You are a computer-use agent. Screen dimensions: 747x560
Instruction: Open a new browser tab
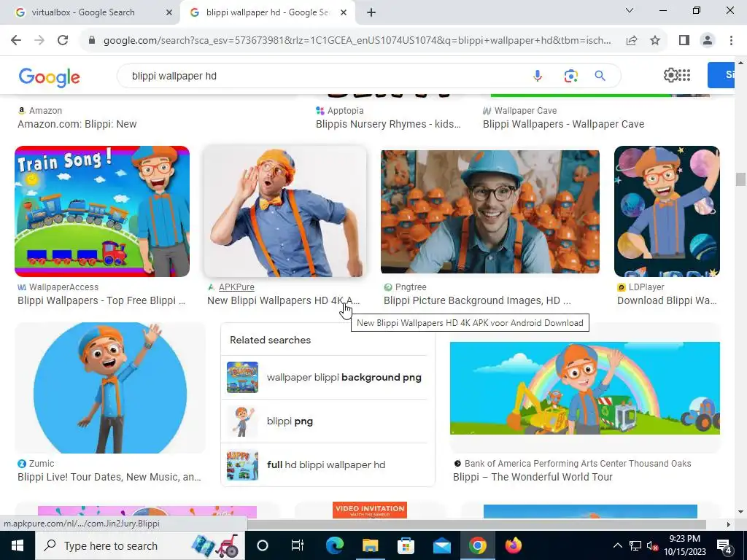(x=371, y=12)
